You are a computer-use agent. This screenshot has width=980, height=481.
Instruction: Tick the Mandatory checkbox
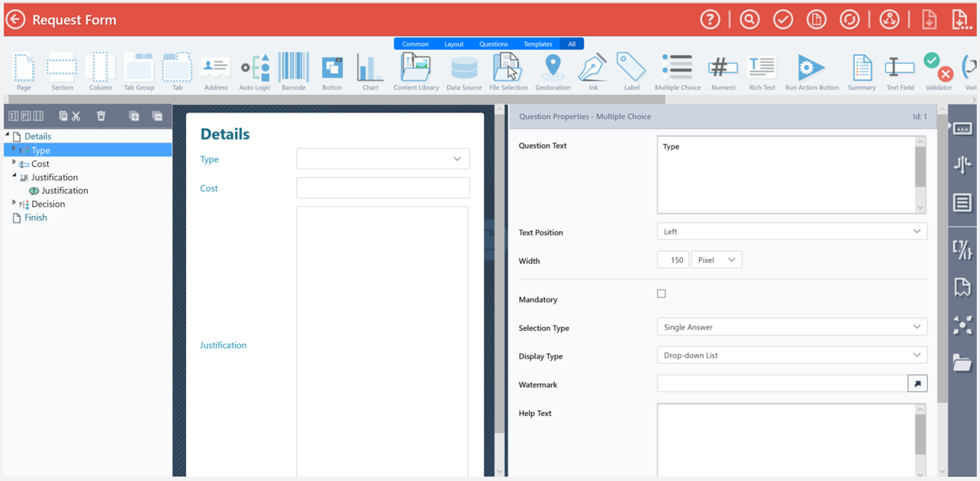(x=661, y=293)
